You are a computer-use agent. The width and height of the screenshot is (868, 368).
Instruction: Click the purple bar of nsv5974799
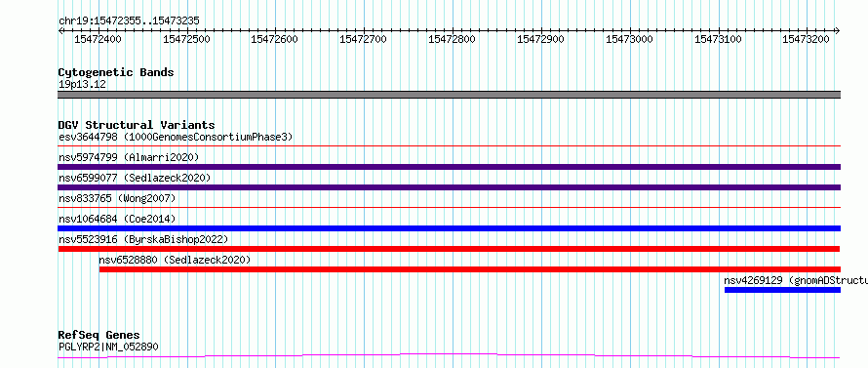click(449, 167)
